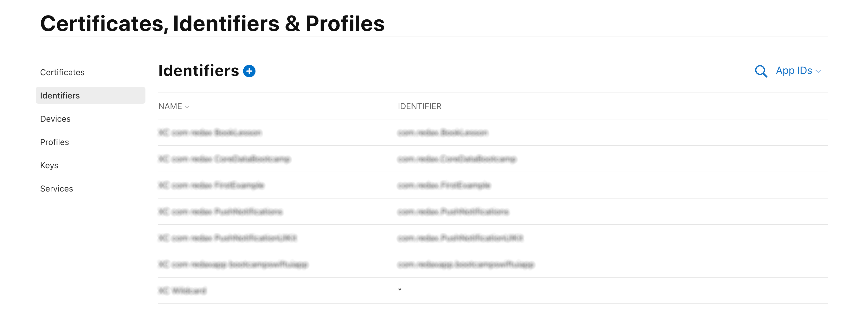Expand the App IDs filter dropdown

point(798,71)
